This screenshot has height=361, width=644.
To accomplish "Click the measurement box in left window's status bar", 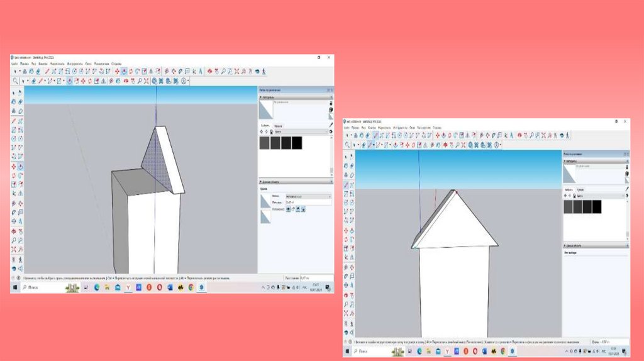I will tap(316, 278).
